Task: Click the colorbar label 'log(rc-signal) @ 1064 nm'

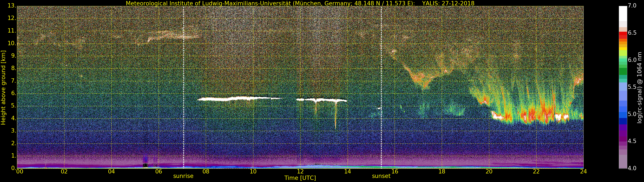Action: point(639,88)
